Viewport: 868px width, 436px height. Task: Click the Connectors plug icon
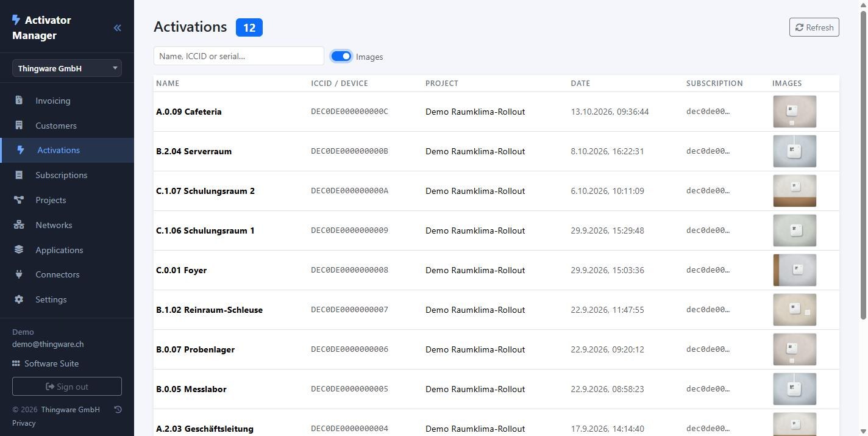(x=19, y=274)
